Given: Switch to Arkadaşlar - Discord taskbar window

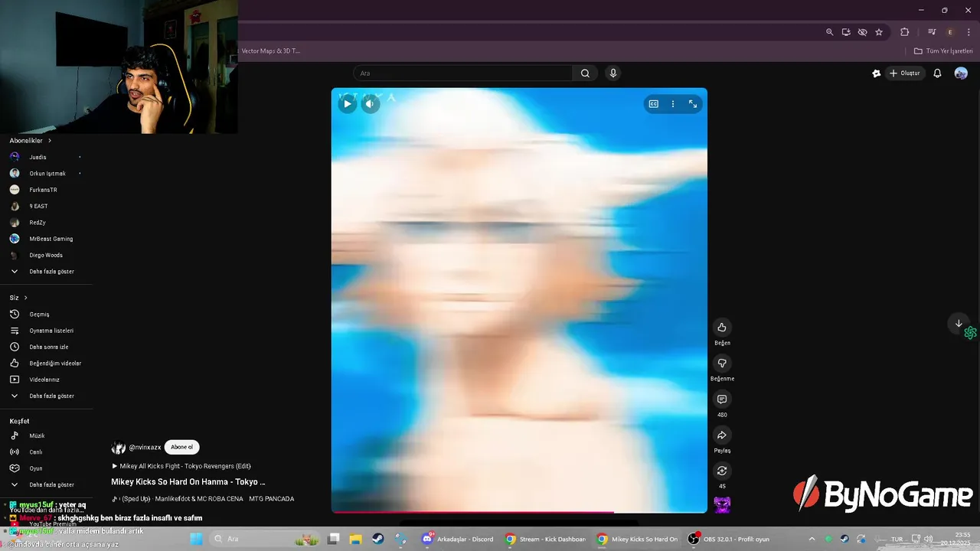Looking at the screenshot, I should point(458,539).
